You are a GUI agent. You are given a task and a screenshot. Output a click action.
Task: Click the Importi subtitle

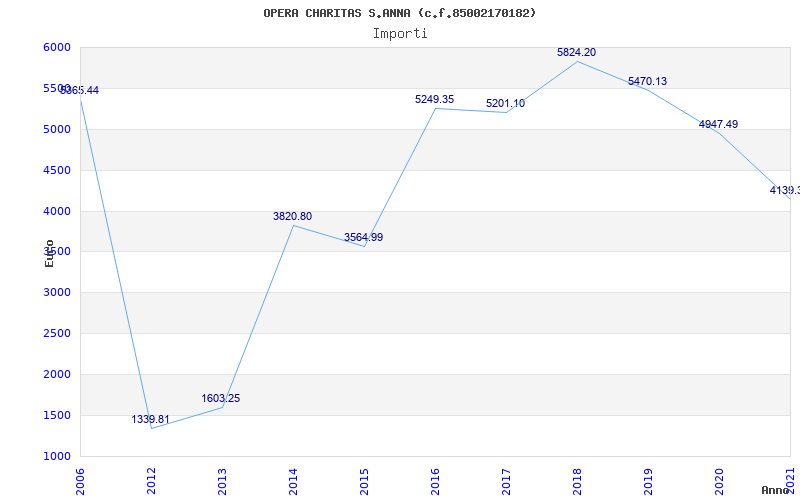point(400,34)
